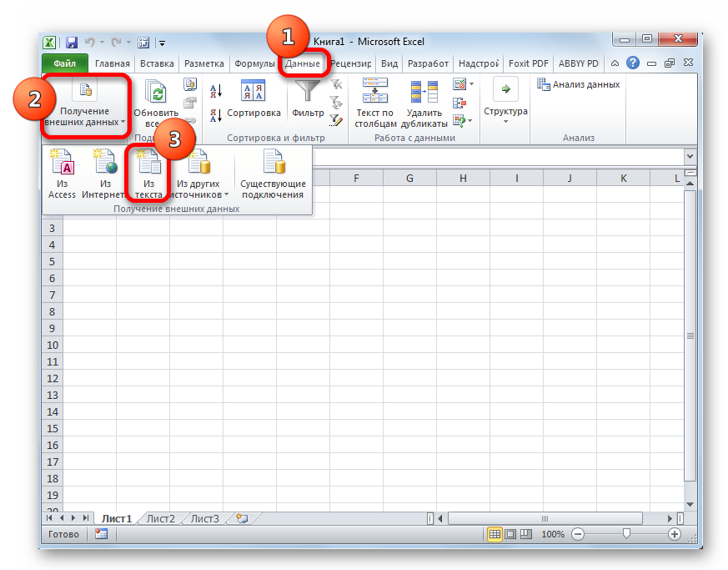This screenshot has height=570, width=728.
Task: Minimize the ribbon with caret icon
Action: tap(615, 63)
